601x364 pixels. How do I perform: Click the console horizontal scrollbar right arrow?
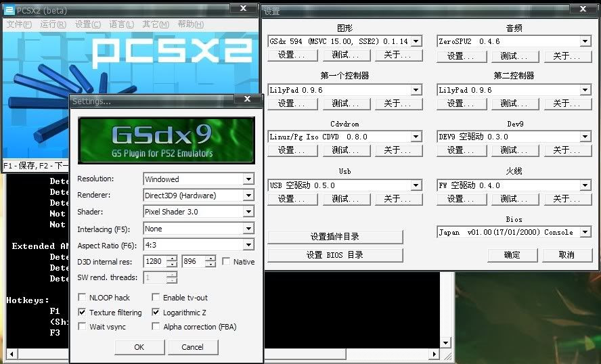(435, 354)
